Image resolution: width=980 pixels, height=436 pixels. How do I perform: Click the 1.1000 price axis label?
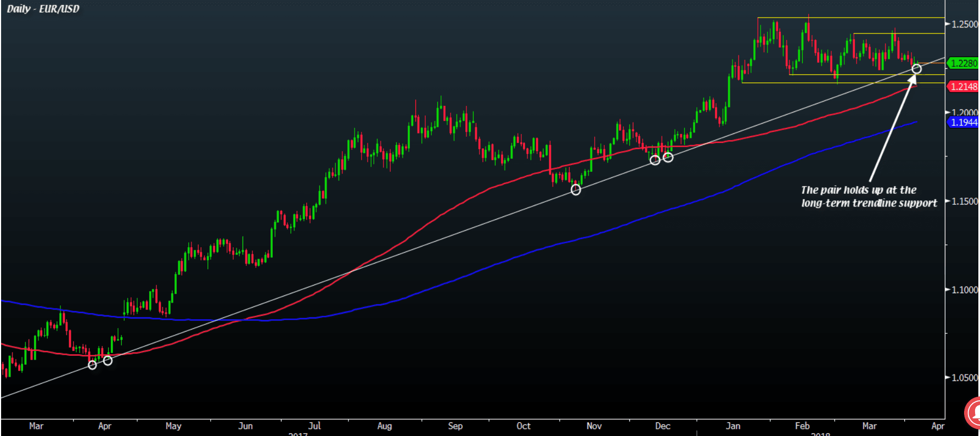pos(964,290)
